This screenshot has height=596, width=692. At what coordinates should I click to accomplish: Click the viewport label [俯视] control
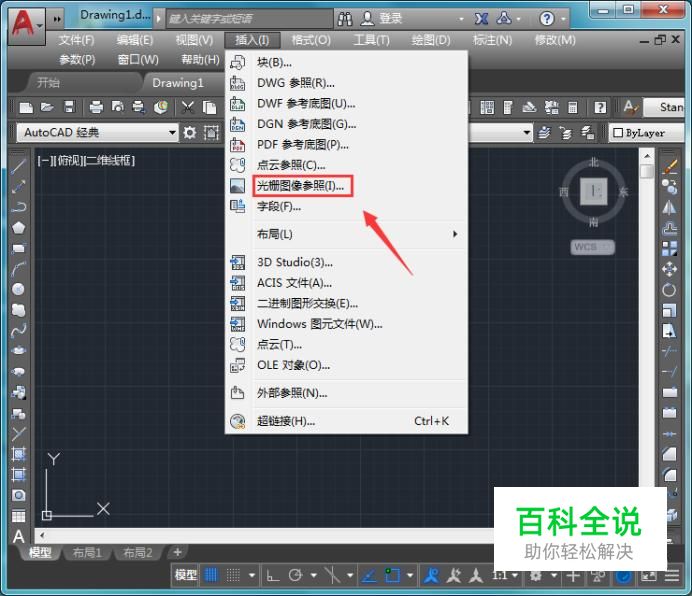pyautogui.click(x=71, y=160)
